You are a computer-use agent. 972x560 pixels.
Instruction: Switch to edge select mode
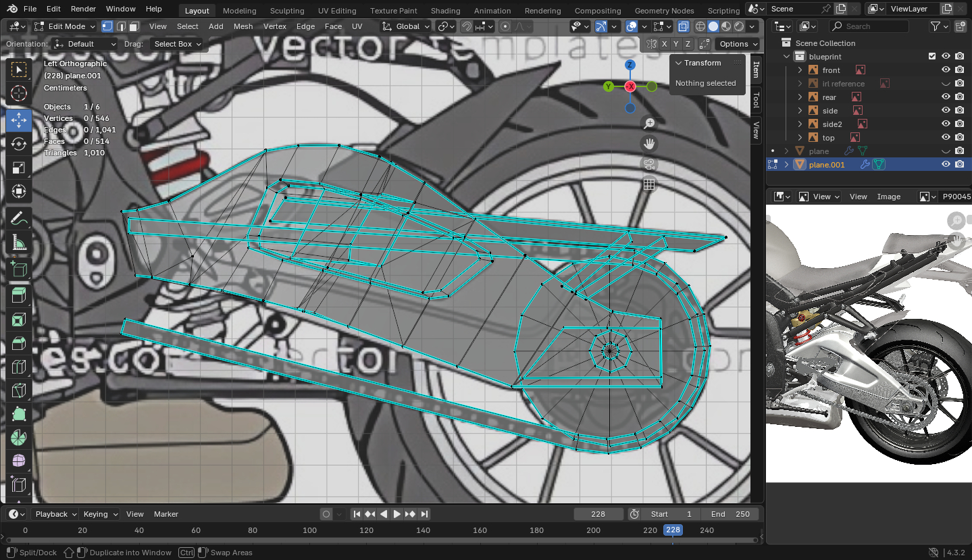(121, 26)
